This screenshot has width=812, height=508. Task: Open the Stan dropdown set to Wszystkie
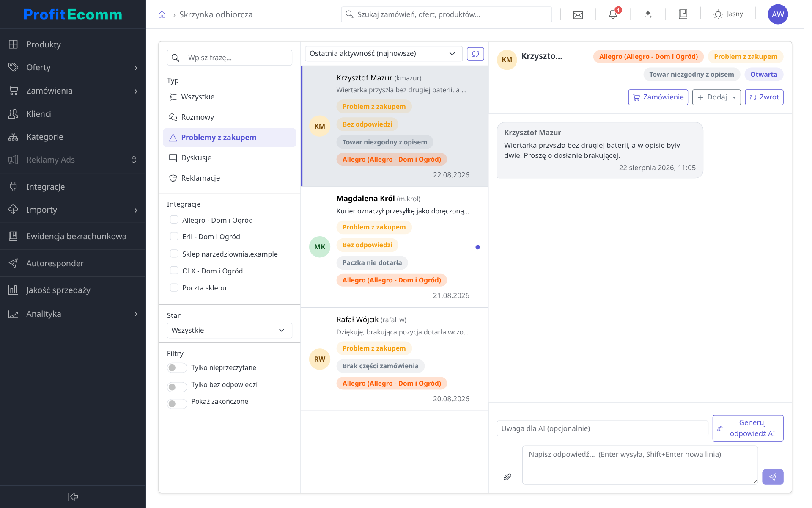click(x=229, y=330)
